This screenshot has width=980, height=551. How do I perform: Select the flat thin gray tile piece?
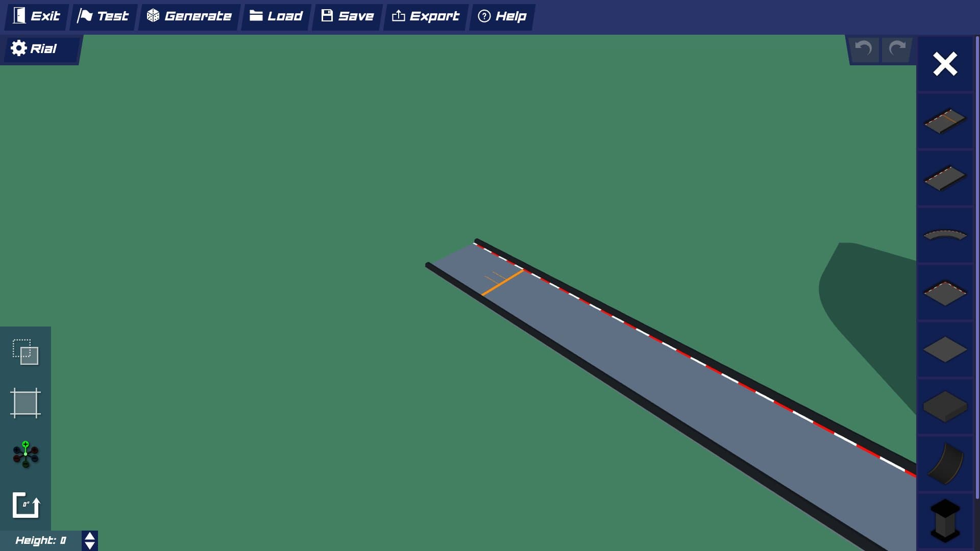[945, 349]
